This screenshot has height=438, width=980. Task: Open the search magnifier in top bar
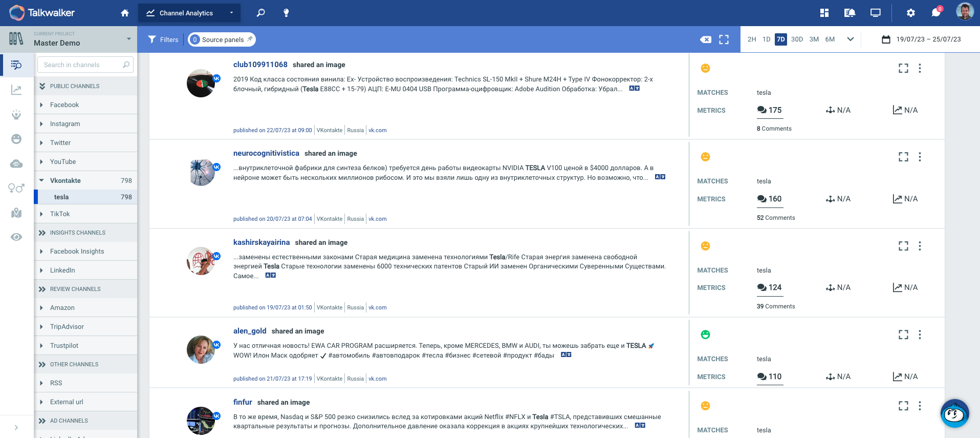point(261,13)
